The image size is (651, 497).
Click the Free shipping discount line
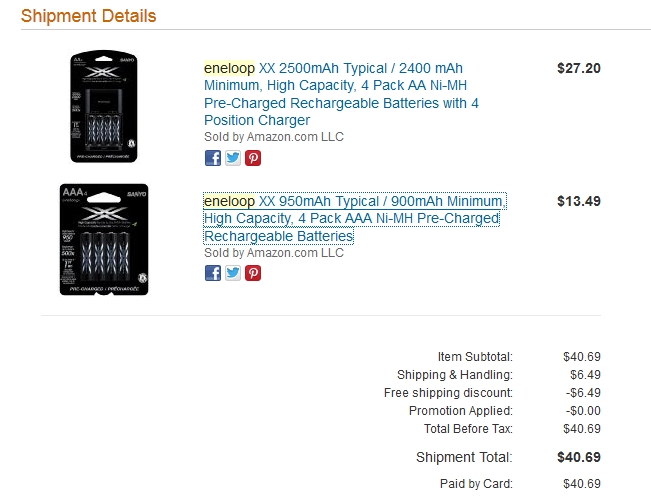pos(448,393)
